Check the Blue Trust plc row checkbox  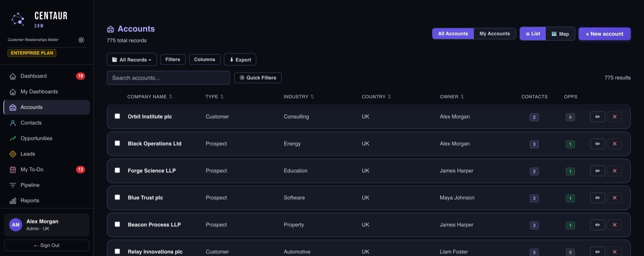pos(118,197)
